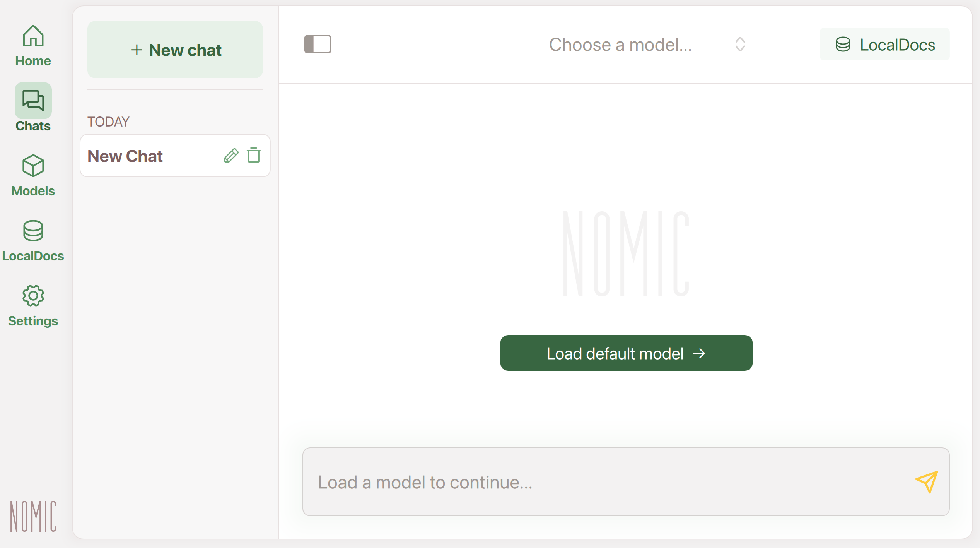The image size is (980, 548).
Task: Send the message with paper plane
Action: point(927,481)
